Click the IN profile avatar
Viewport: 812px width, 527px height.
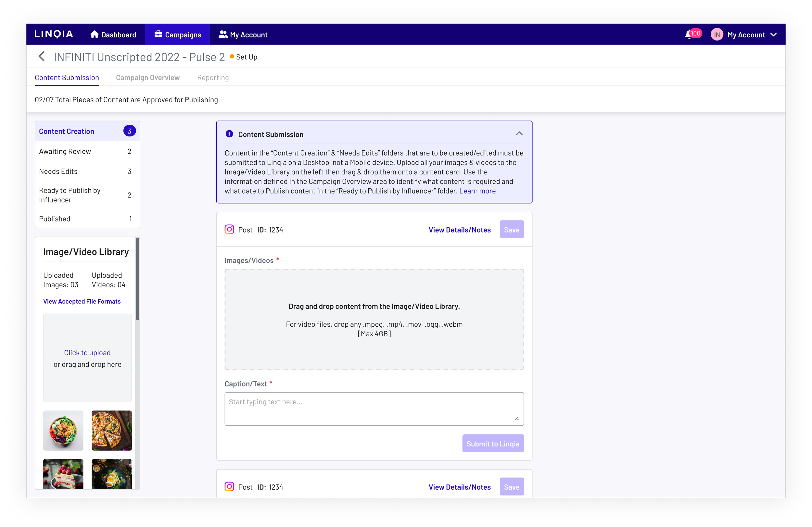[x=717, y=34]
